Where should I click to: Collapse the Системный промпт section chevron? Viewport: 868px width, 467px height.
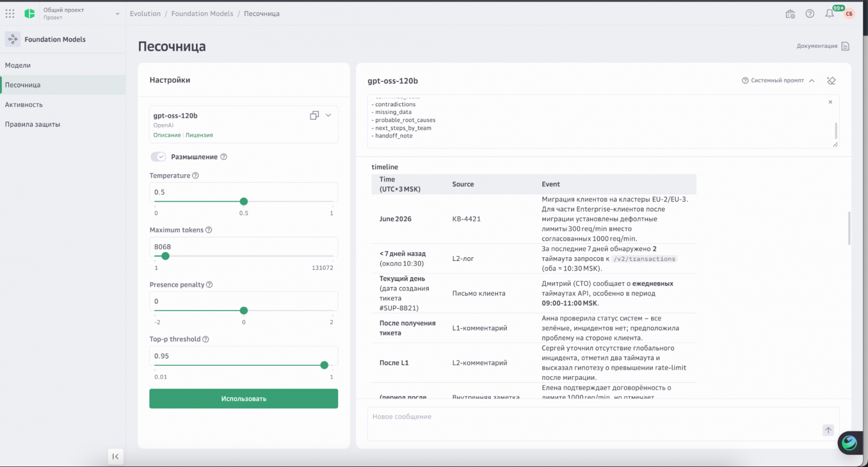click(812, 81)
